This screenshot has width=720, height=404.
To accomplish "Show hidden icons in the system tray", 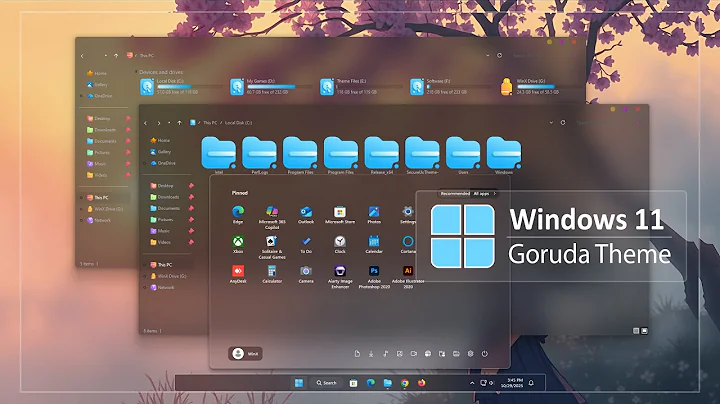I will [x=472, y=383].
